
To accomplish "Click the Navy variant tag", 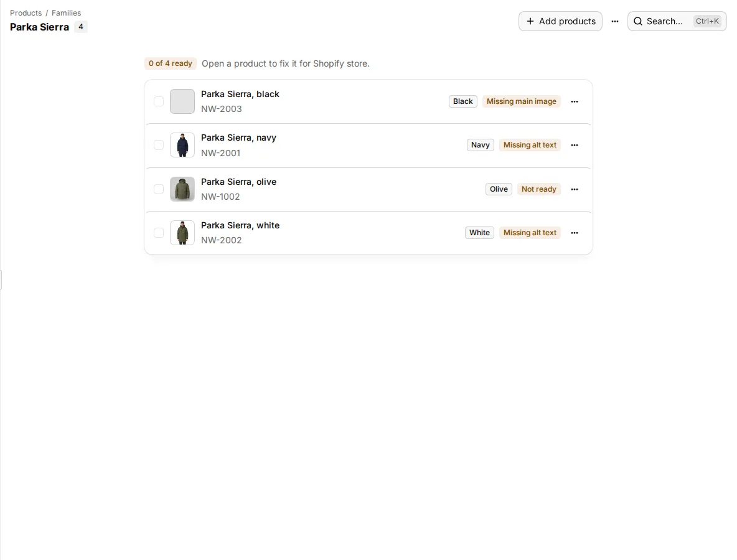I will [x=481, y=145].
